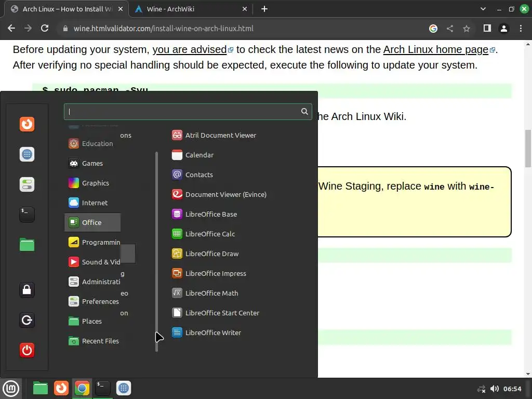Viewport: 532px width, 399px height.
Task: Go back in browser history
Action: click(11, 29)
